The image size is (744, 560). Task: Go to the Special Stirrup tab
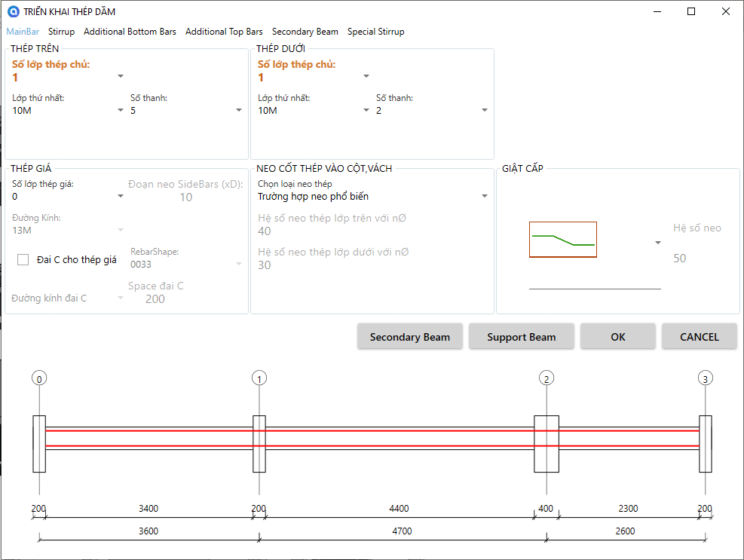(x=376, y=32)
